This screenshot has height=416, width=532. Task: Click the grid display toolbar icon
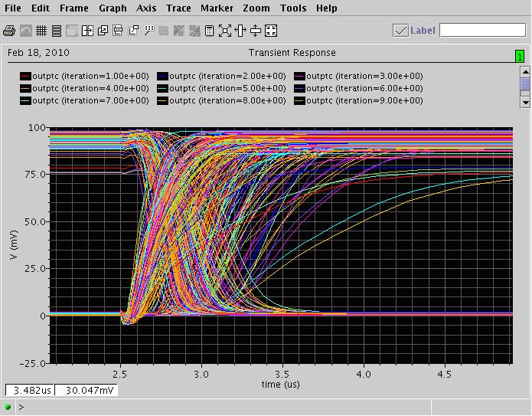(x=40, y=31)
